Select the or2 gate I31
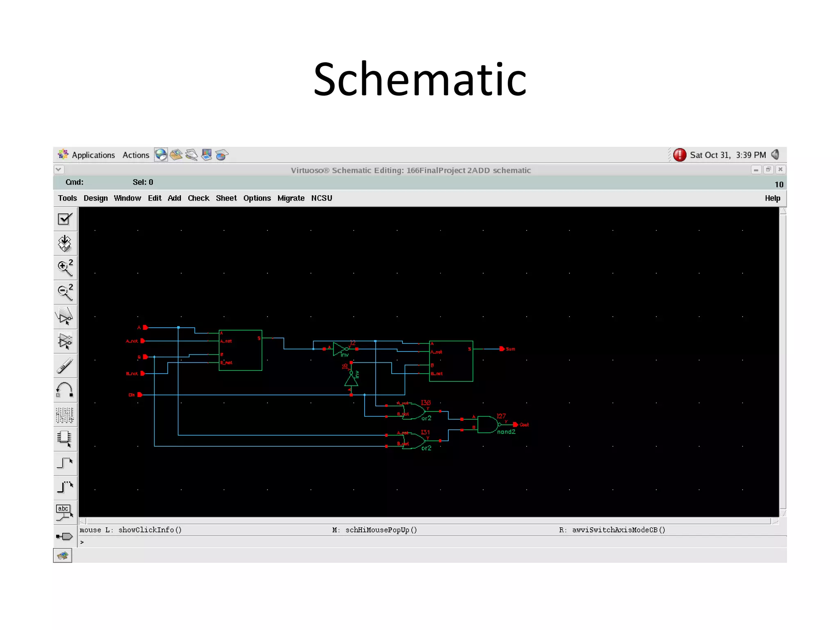840x630 pixels. [x=413, y=441]
